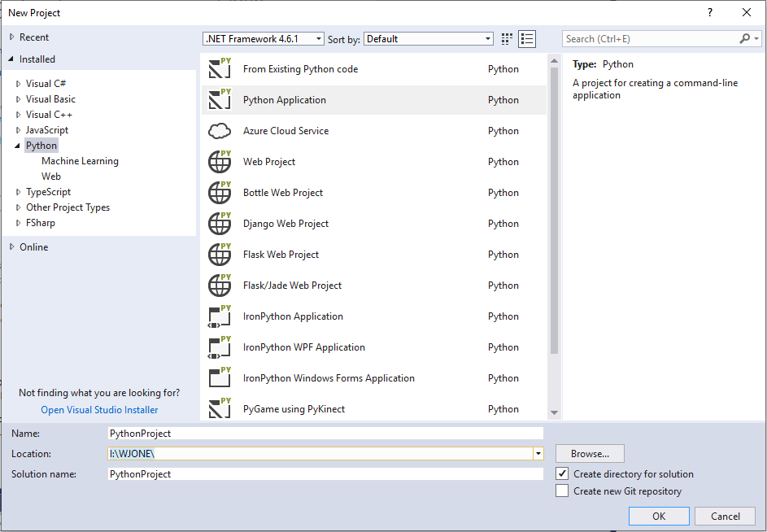Viewport: 767px width, 532px height.
Task: Click the IronPython Windows Forms Application icon
Action: tap(220, 377)
